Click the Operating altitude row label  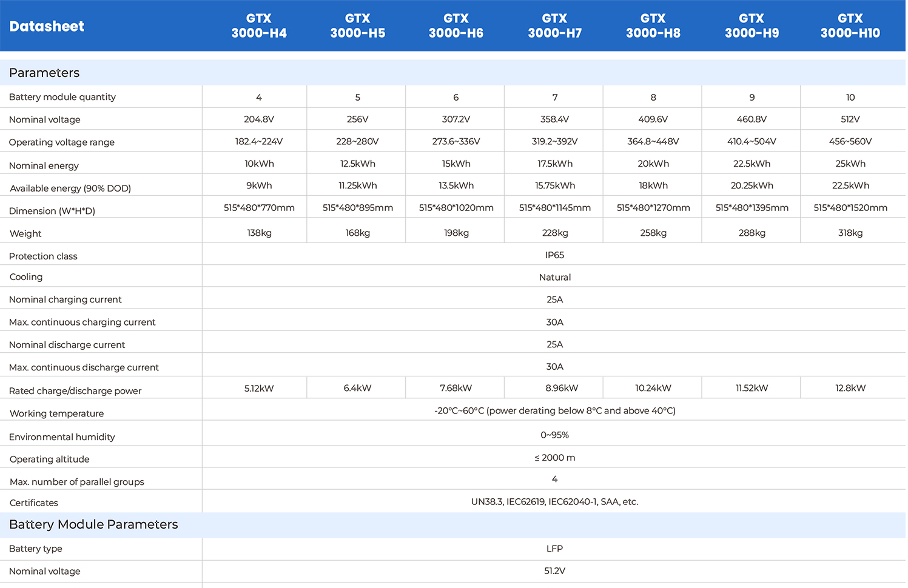tap(50, 459)
